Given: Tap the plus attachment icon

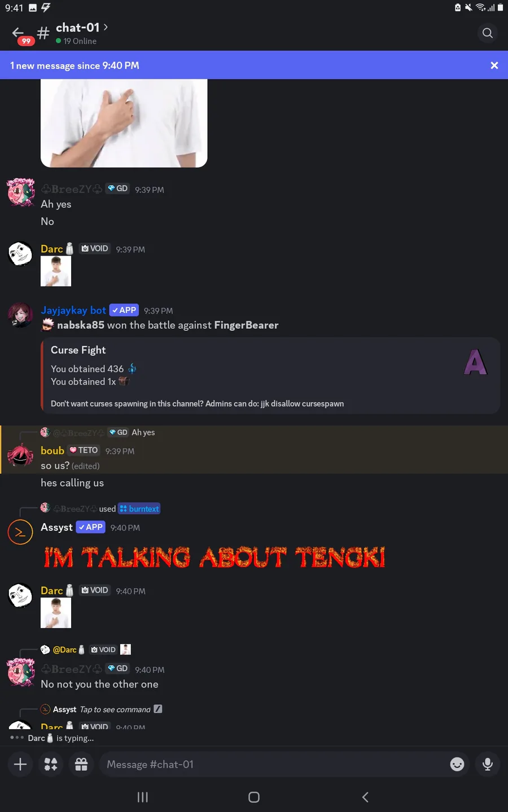Looking at the screenshot, I should click(x=20, y=764).
